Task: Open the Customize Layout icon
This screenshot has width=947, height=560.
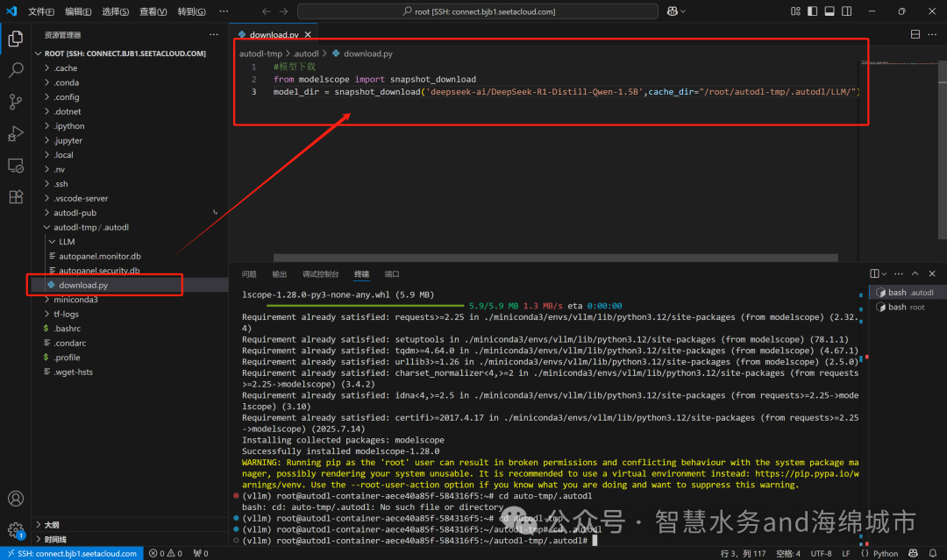Action: pyautogui.click(x=795, y=11)
